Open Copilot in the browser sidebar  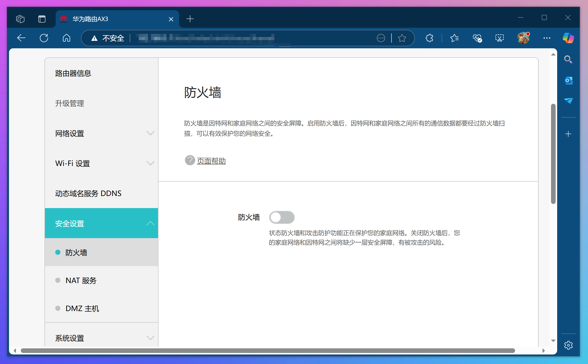coord(568,38)
